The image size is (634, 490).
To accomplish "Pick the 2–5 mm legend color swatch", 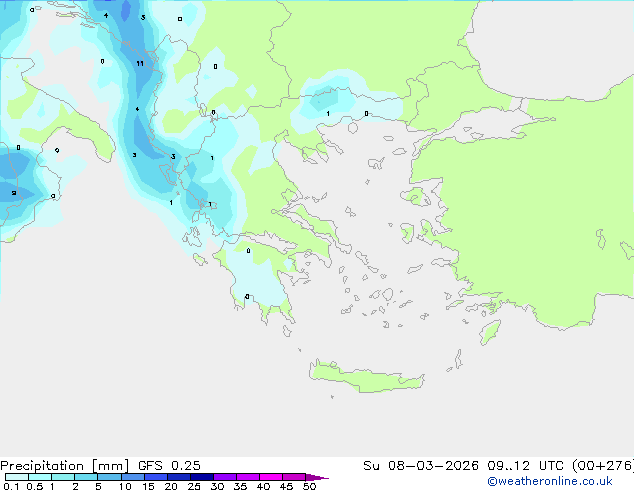I will pyautogui.click(x=86, y=477).
